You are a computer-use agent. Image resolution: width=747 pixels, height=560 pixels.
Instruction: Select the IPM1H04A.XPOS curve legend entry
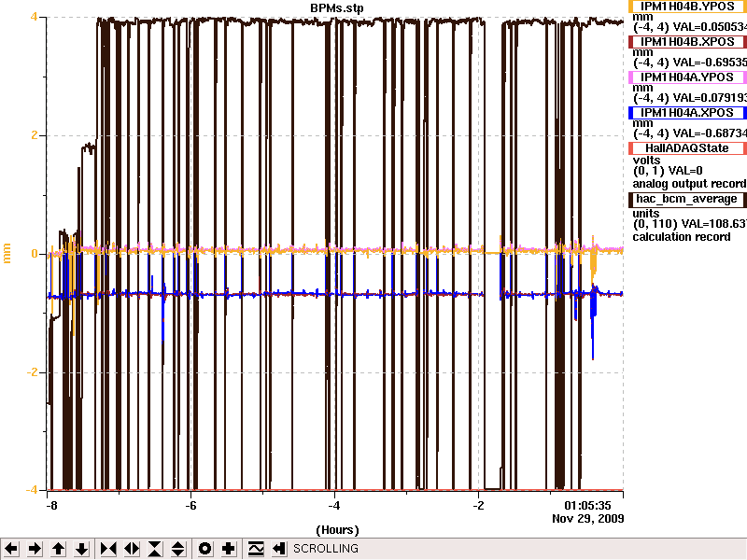pyautogui.click(x=687, y=113)
